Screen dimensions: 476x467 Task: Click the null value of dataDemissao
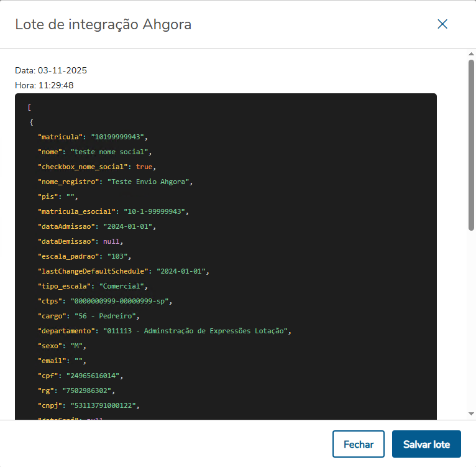click(x=112, y=241)
